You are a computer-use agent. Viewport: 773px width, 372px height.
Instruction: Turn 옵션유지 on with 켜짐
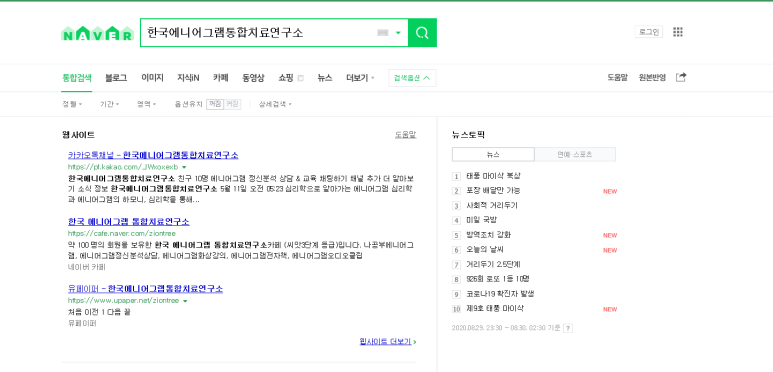point(232,104)
